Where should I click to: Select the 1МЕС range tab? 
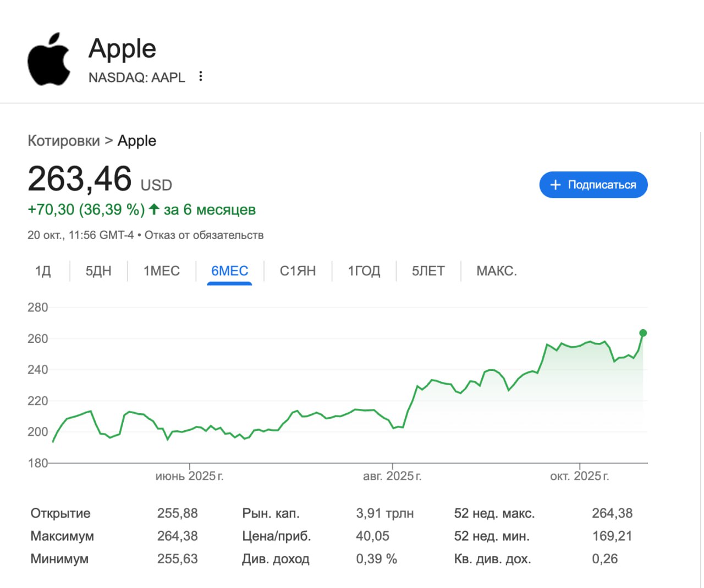click(x=162, y=271)
